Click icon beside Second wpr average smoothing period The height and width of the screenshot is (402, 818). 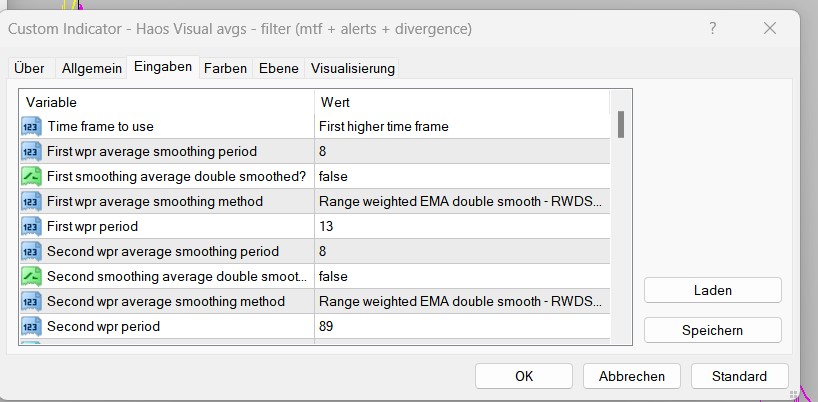[31, 252]
